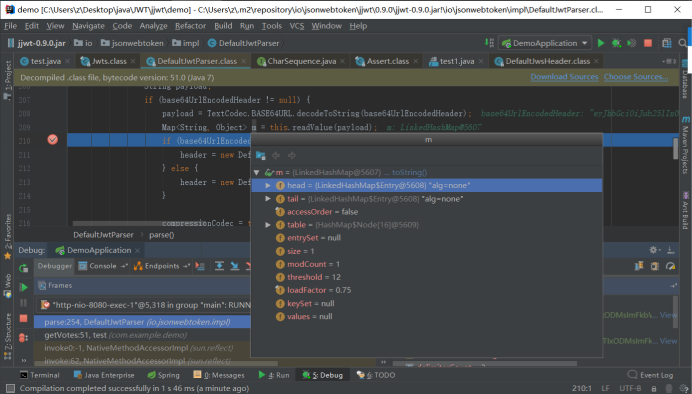
Task: Open the Event Log
Action: (x=650, y=375)
